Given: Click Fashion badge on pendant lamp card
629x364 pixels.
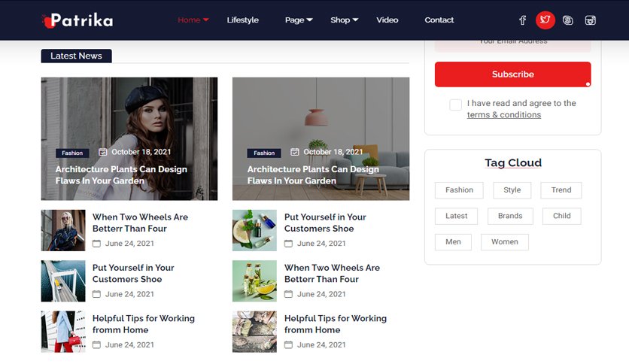Looking at the screenshot, I should [264, 153].
